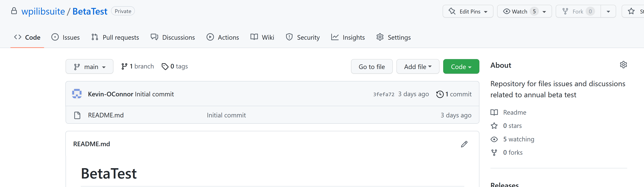
Task: View the 0 stars link
Action: click(512, 126)
